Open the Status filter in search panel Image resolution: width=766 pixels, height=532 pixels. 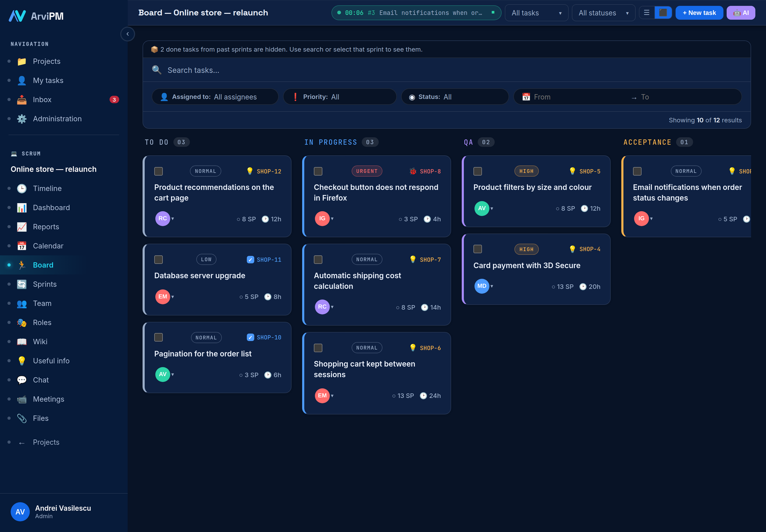455,97
